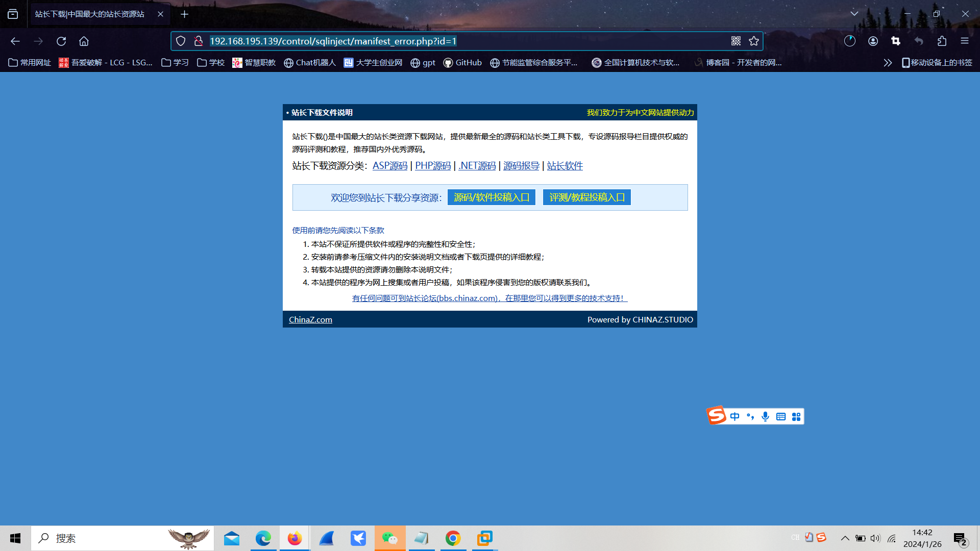Image resolution: width=980 pixels, height=551 pixels.
Task: Expand the list all tabs chevron
Action: pyautogui.click(x=854, y=14)
